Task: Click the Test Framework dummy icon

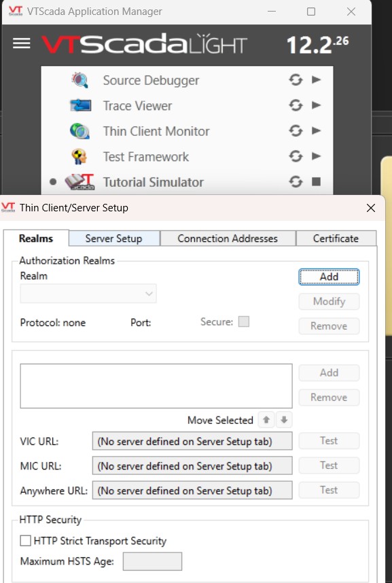Action: (79, 156)
